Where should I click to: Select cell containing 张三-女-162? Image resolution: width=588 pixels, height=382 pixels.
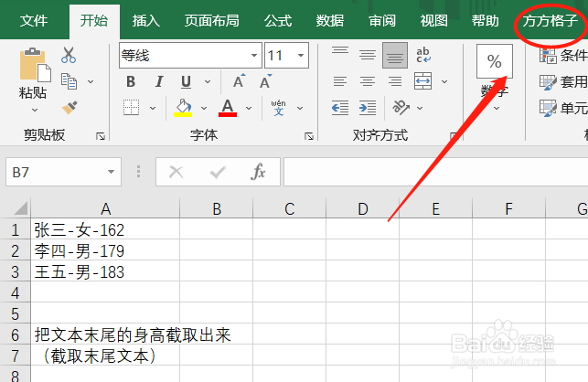105,229
